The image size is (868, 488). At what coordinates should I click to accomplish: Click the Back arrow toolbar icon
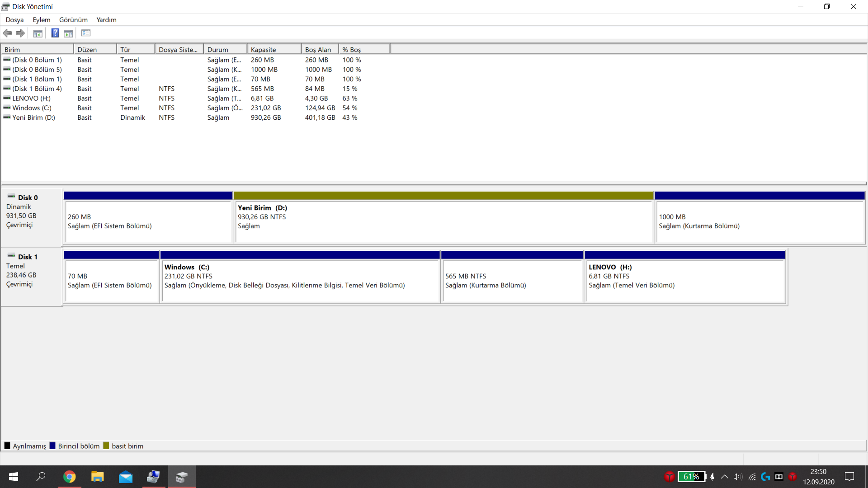tap(7, 33)
